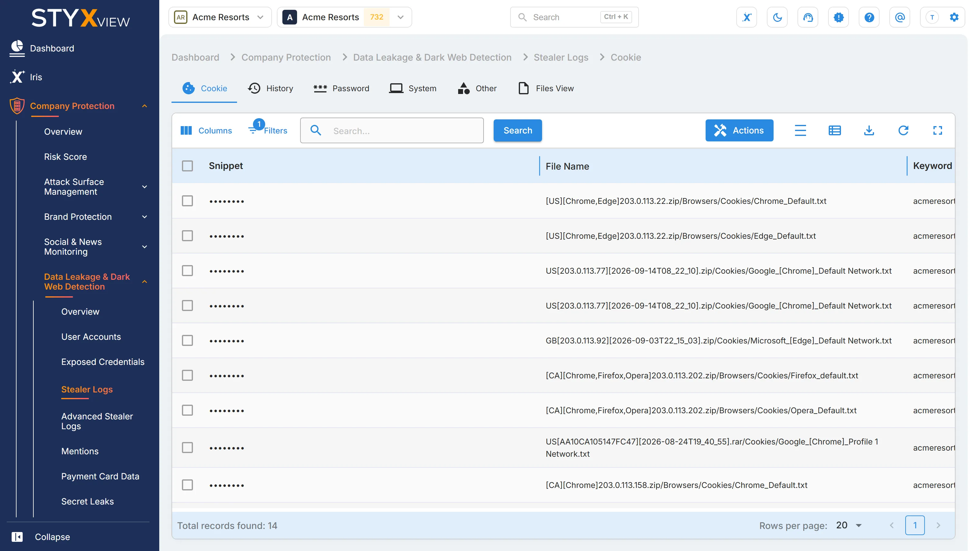980x551 pixels.
Task: Expand Attack Surface Management
Action: tap(145, 187)
